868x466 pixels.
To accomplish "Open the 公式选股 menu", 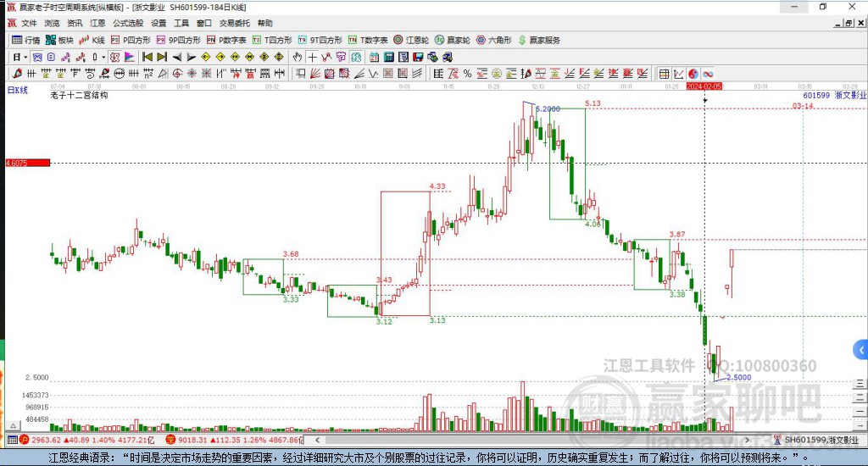I will (x=128, y=23).
